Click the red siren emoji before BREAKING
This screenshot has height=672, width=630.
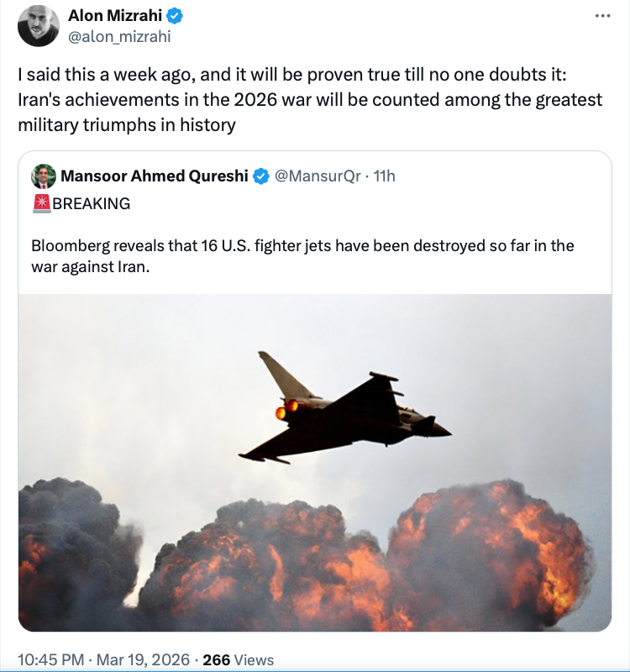point(41,203)
